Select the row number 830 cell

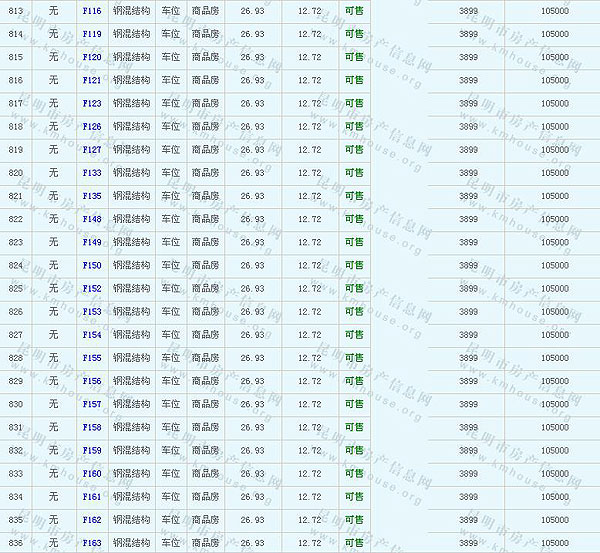[15, 404]
